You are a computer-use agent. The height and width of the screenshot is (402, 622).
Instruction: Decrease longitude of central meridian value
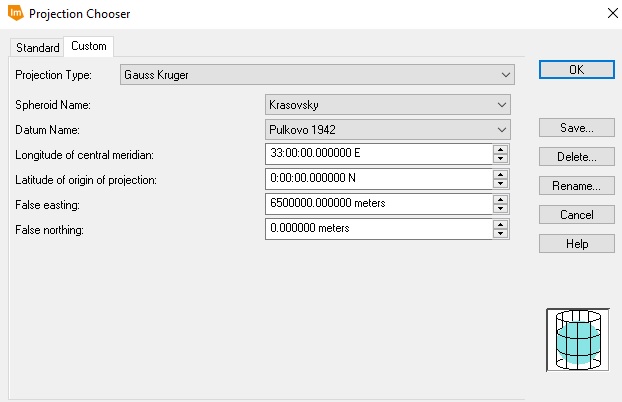[x=501, y=159]
